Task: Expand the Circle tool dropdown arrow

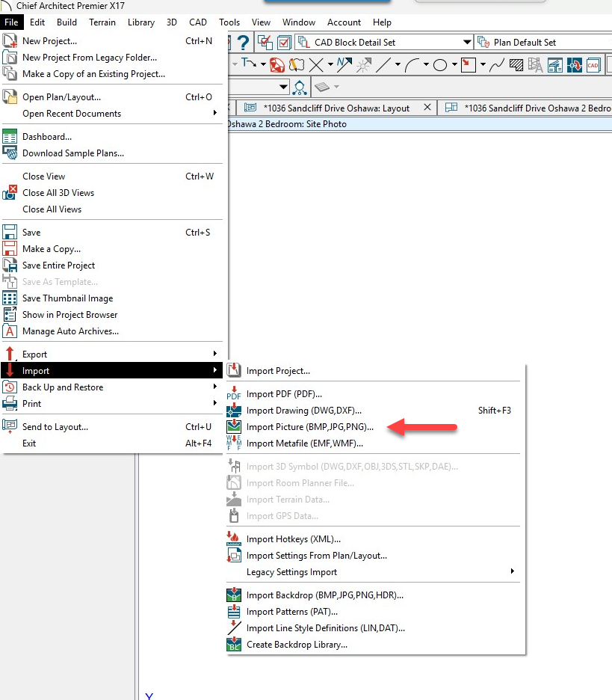Action: point(454,65)
